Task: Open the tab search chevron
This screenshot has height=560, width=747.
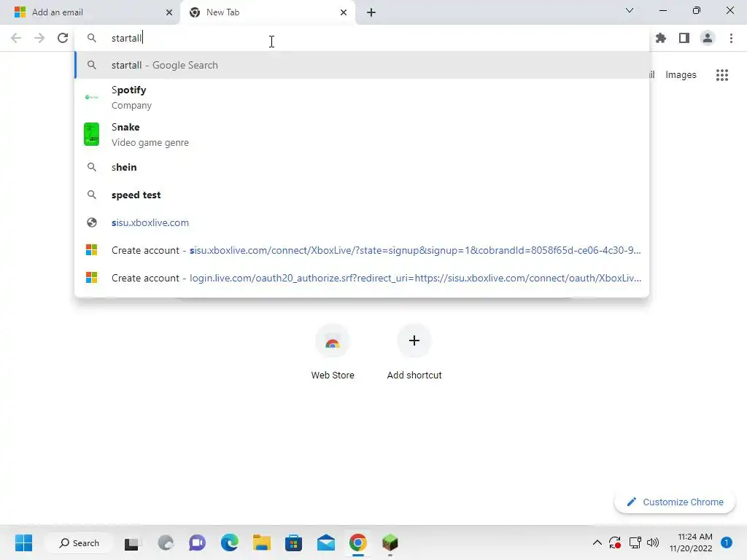Action: coord(630,10)
